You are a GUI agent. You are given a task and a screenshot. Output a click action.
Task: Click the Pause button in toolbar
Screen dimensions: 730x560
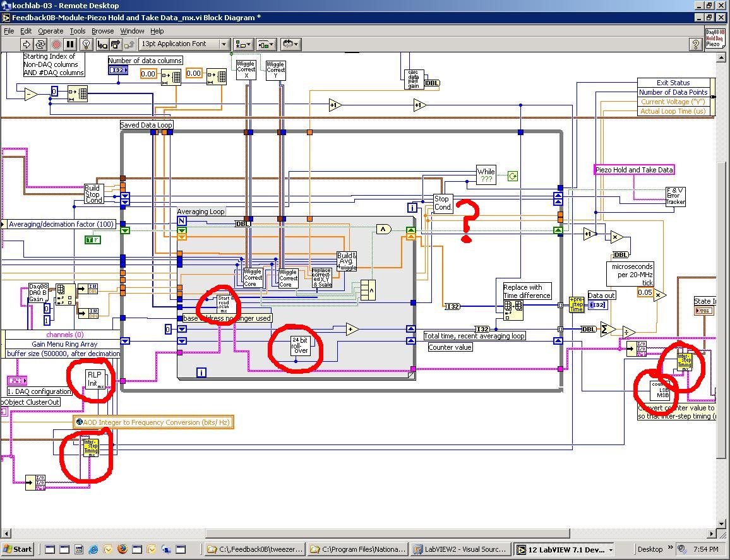70,44
